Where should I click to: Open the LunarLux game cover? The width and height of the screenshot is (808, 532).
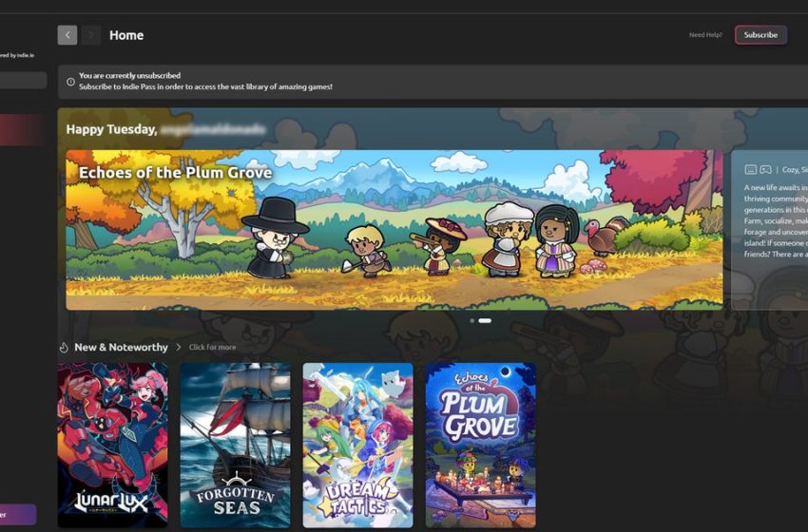click(x=113, y=445)
